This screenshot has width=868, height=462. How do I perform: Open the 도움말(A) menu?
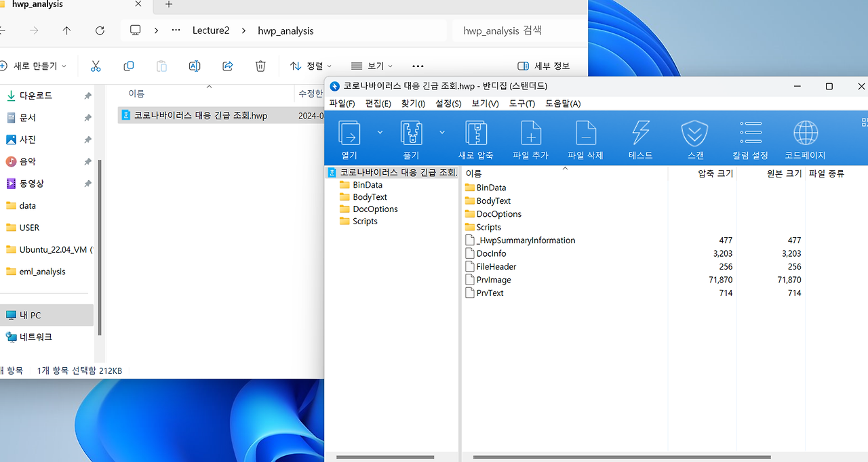[563, 104]
